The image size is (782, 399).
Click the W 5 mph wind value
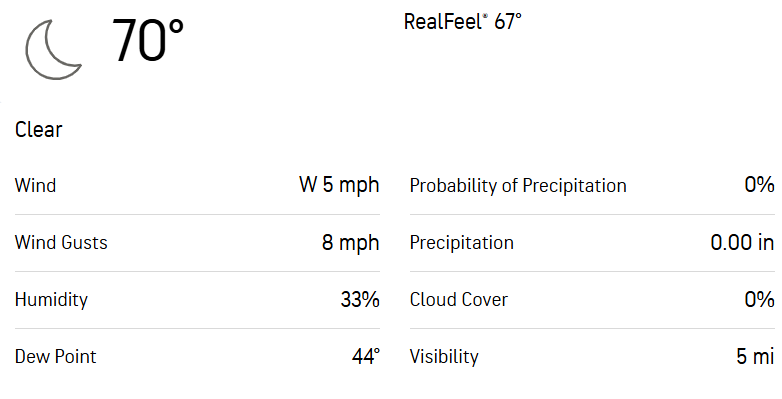[339, 185]
